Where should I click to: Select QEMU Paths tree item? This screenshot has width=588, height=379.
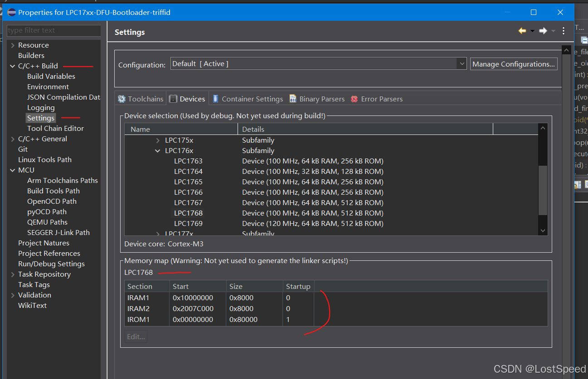[47, 222]
